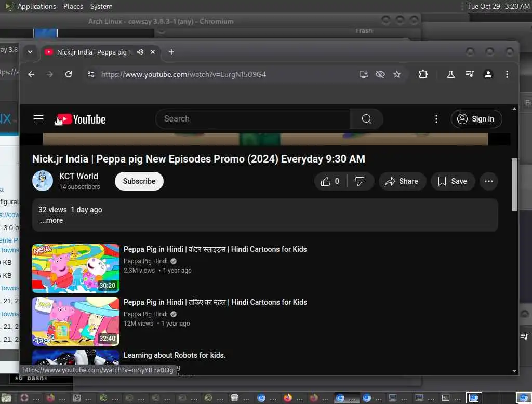The image size is (532, 404).
Task: Open more actions ellipsis next to Save
Action: tap(488, 181)
